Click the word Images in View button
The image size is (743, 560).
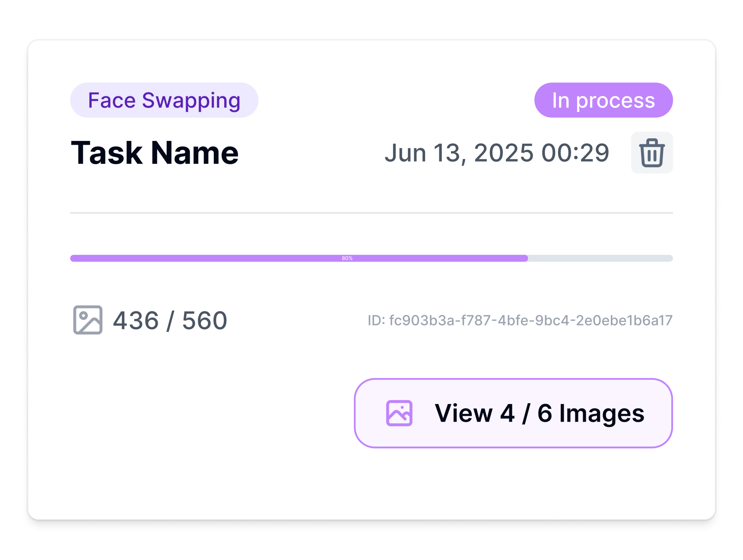tap(601, 414)
